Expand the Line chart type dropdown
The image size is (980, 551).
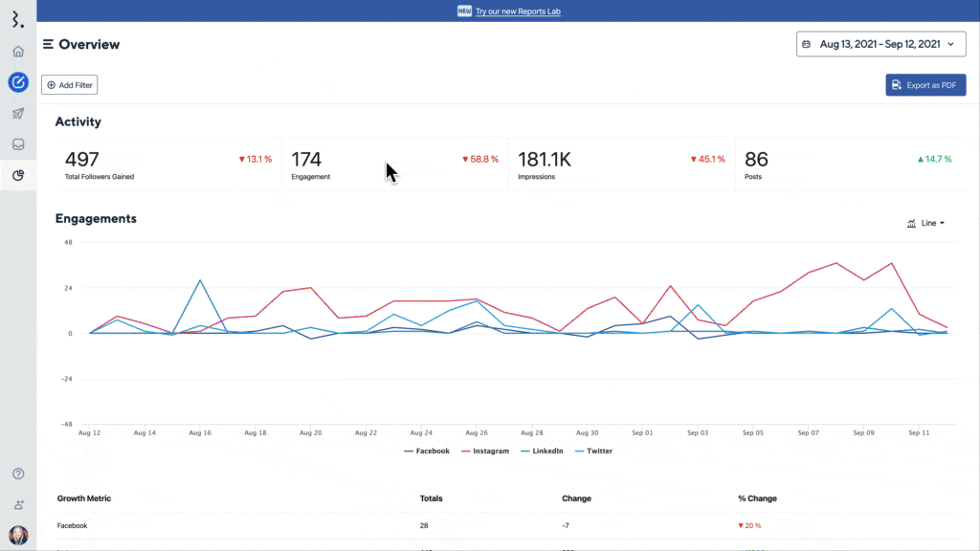point(925,223)
